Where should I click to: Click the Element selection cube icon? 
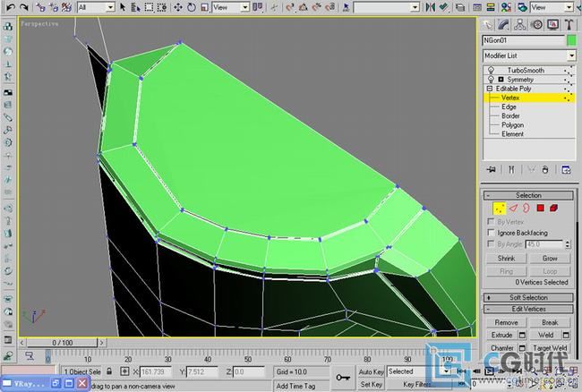[553, 208]
